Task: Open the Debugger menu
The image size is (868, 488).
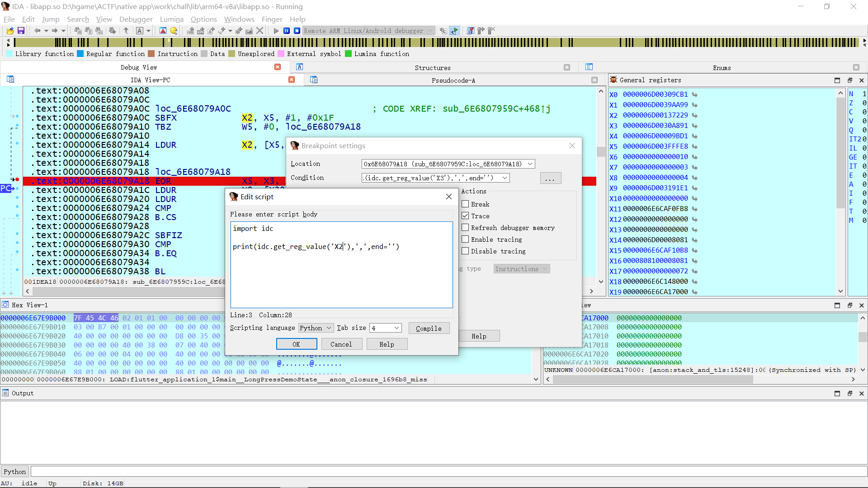Action: [x=136, y=19]
